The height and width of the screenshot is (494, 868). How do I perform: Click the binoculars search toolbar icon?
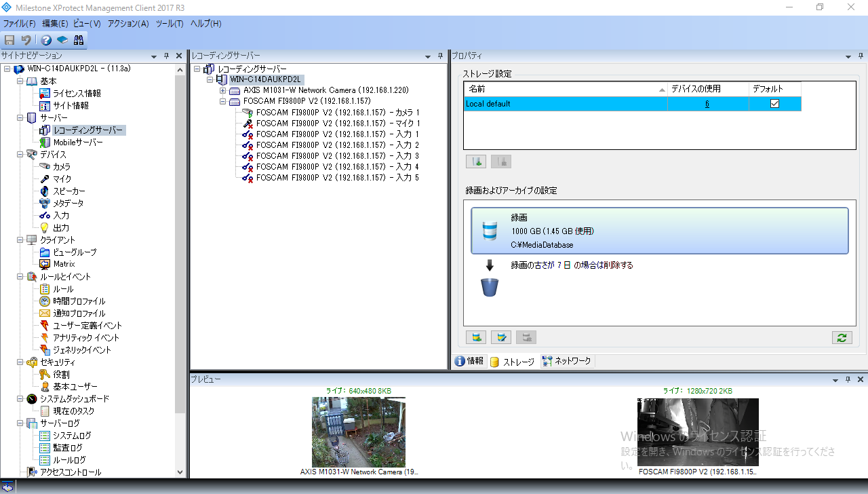click(79, 40)
